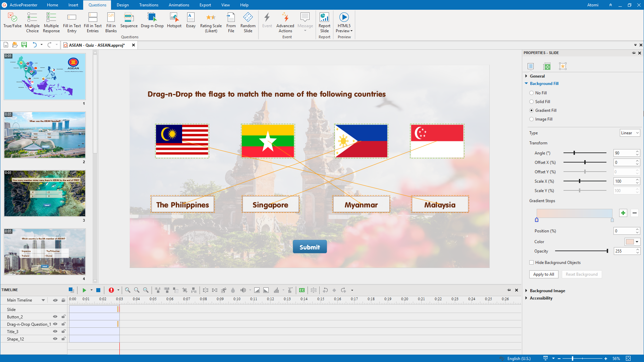The height and width of the screenshot is (362, 644).
Task: Insert a Report Slide
Action: (324, 22)
